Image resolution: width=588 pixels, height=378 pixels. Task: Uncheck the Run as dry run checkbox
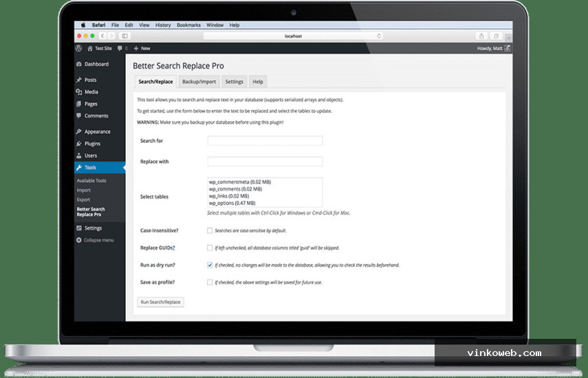click(210, 265)
